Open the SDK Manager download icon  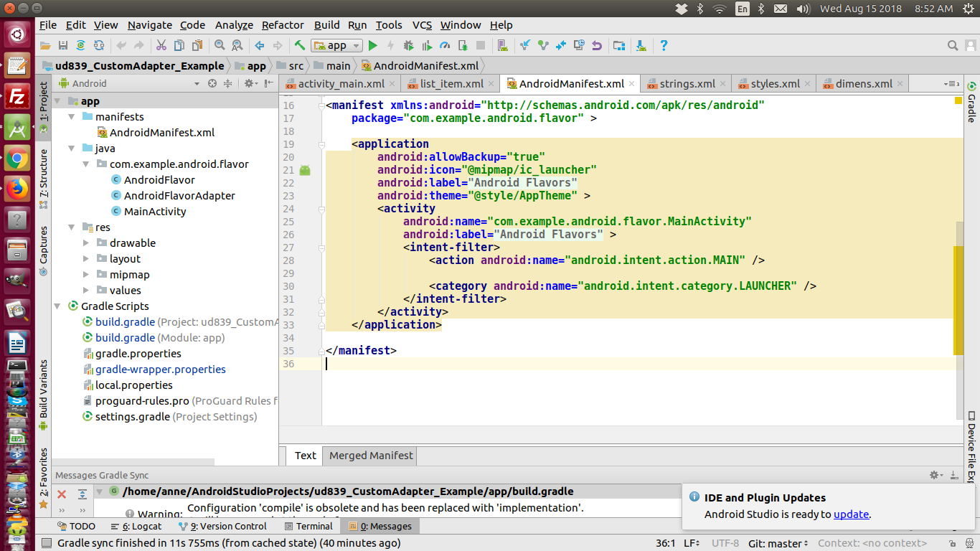click(640, 45)
